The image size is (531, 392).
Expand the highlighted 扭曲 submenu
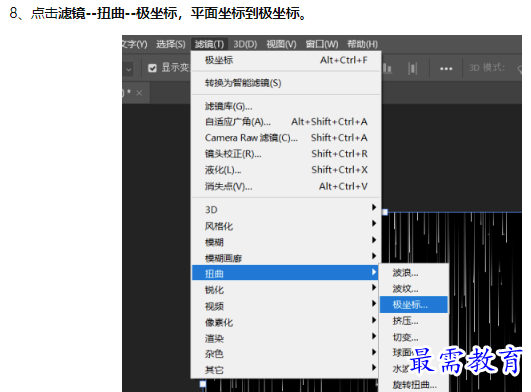click(x=285, y=273)
